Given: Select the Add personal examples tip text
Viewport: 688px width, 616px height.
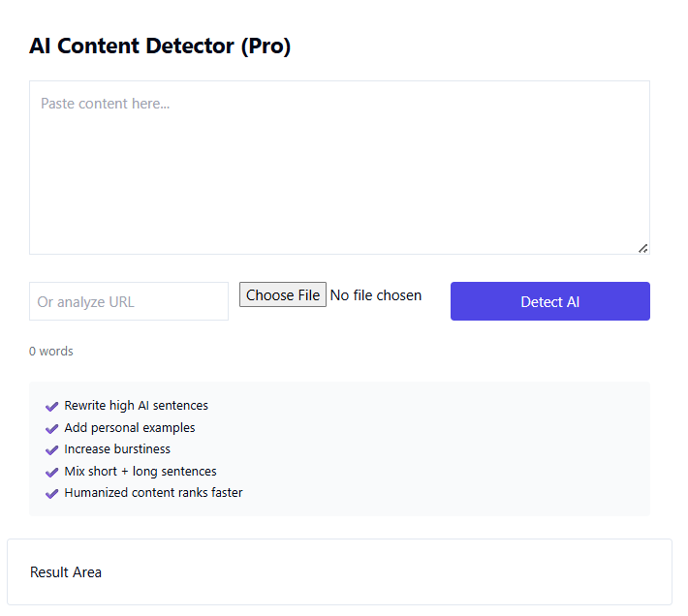Looking at the screenshot, I should [x=130, y=427].
